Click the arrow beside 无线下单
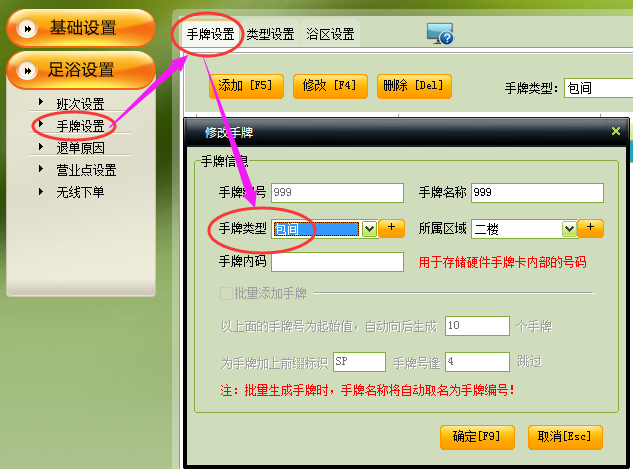The width and height of the screenshot is (633, 469). (x=41, y=191)
